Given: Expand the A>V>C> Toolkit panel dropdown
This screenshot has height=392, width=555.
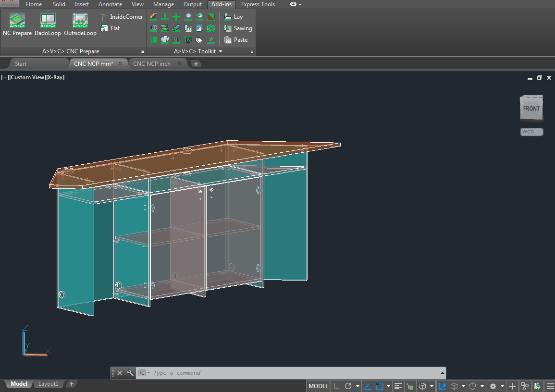Looking at the screenshot, I should click(221, 51).
